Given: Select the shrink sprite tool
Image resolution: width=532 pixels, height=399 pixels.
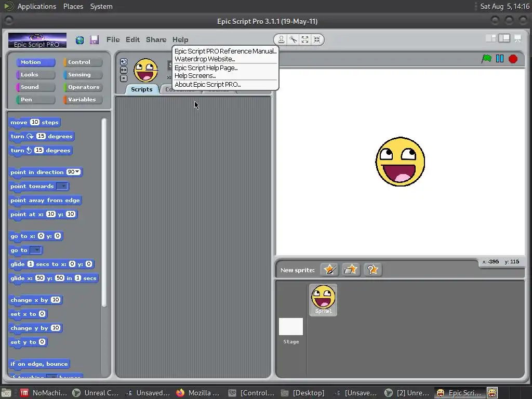Looking at the screenshot, I should [x=317, y=39].
